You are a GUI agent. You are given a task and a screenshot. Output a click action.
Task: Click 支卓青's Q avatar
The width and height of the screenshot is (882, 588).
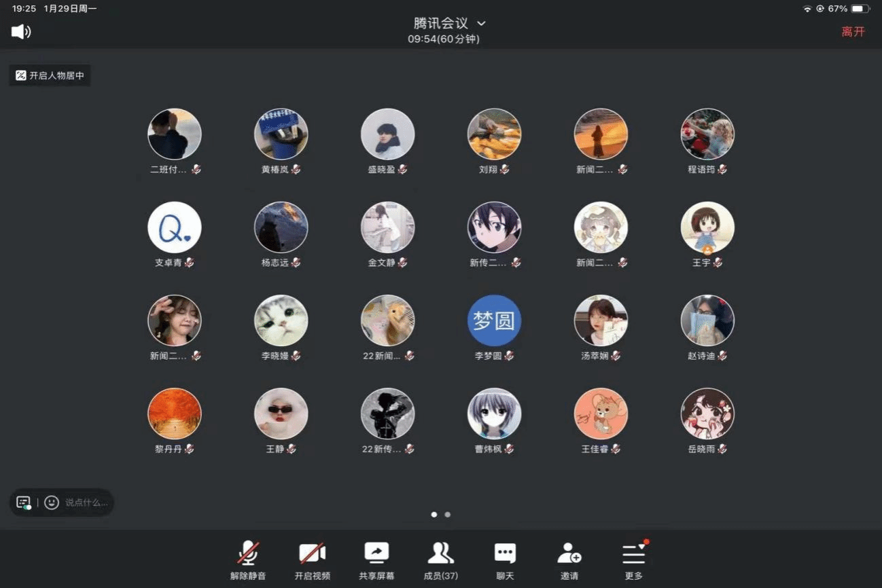click(175, 227)
